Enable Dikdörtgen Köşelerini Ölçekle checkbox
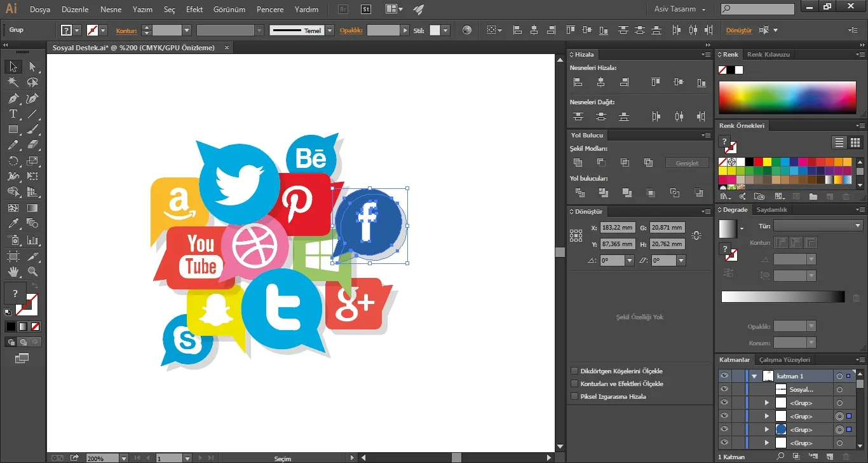The width and height of the screenshot is (868, 463). point(574,371)
